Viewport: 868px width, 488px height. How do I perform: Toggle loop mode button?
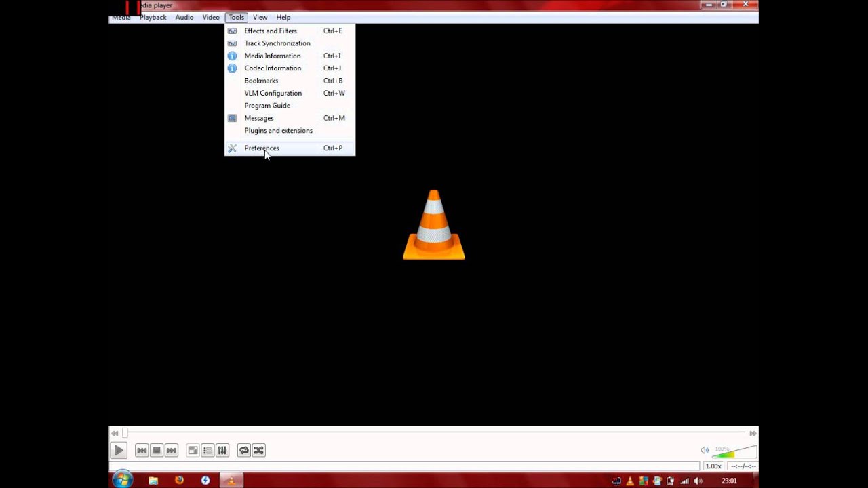243,450
